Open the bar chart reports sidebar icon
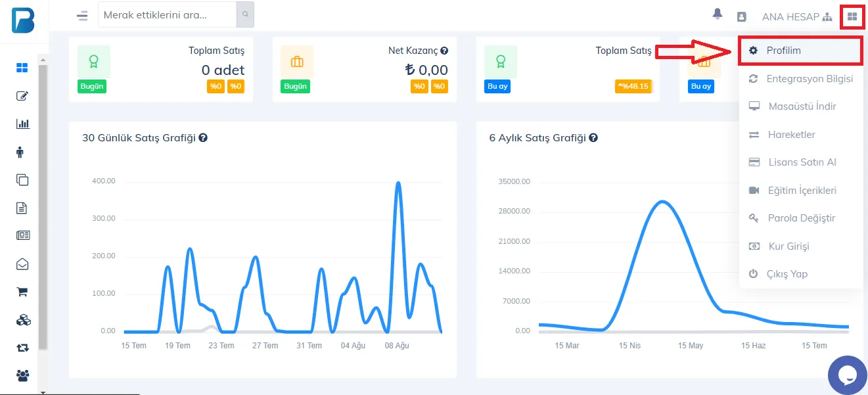Viewport: 868px width, 395px height. (x=22, y=124)
